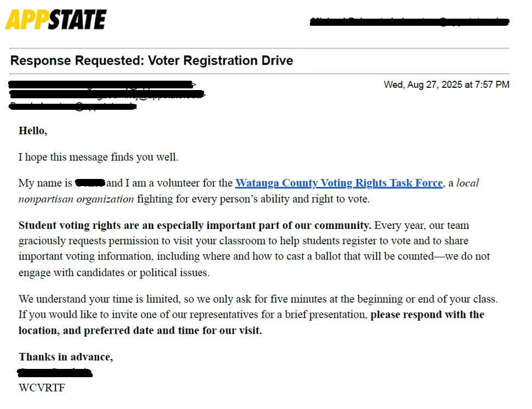The height and width of the screenshot is (409, 532).
Task: Click the 'Thanks in advance,' closing
Action: [x=66, y=357]
